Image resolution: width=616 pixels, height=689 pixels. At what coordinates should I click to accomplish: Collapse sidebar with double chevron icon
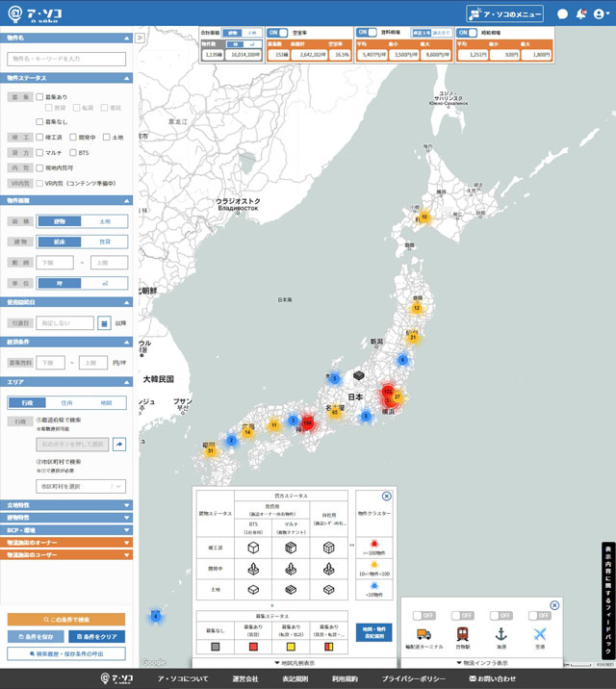pos(140,38)
